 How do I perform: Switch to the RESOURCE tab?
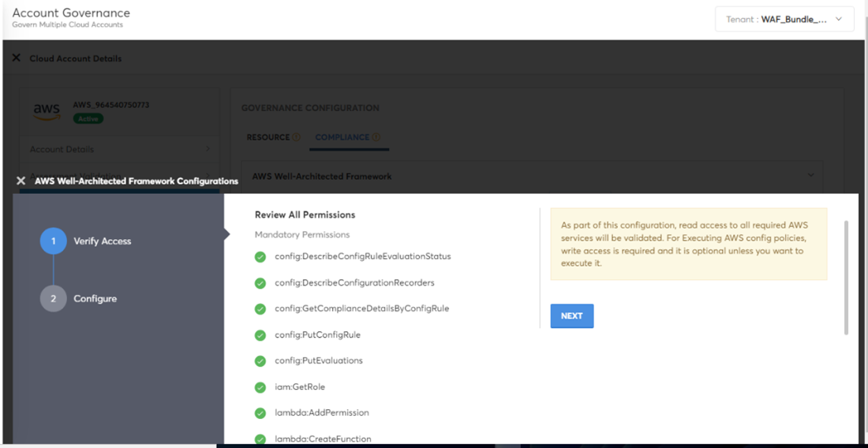(268, 137)
